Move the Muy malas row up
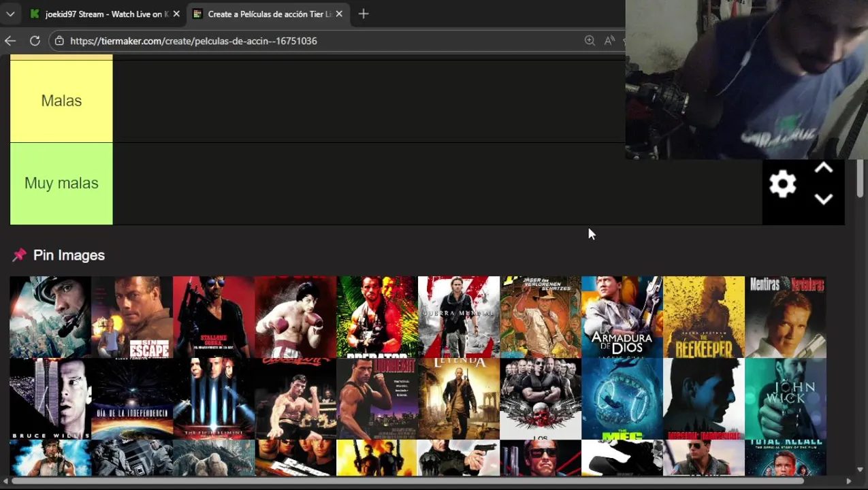Viewport: 868px width, 490px height. pos(824,169)
